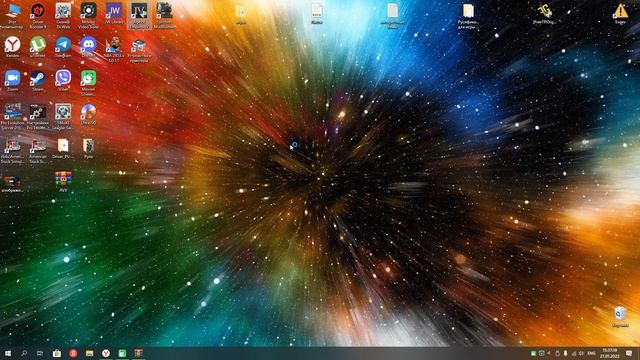Select the NBA game desktop shortcut
Viewport: 640px width, 360px height.
click(114, 49)
